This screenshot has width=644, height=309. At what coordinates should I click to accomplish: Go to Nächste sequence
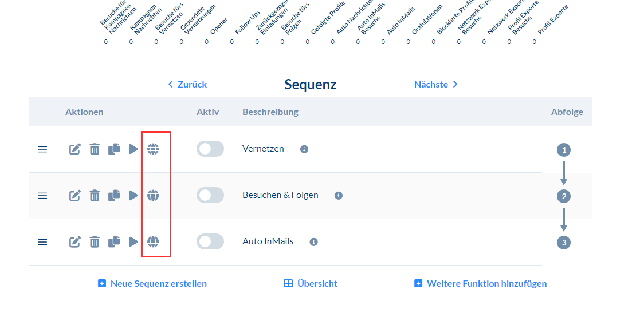click(436, 85)
